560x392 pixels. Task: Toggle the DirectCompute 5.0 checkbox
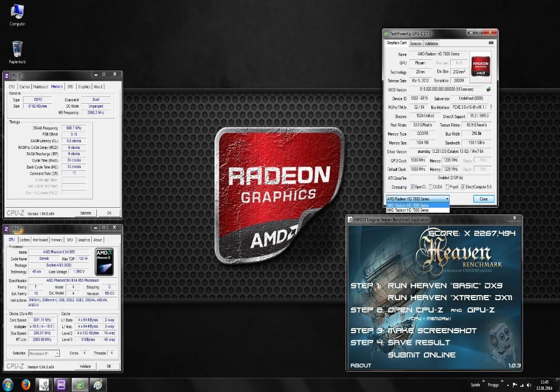[463, 186]
